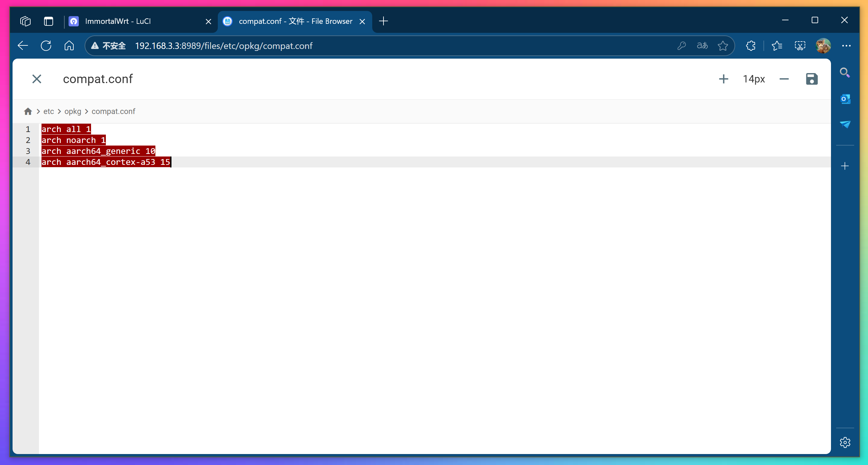Navigate to opkg folder in breadcrumb

click(73, 111)
